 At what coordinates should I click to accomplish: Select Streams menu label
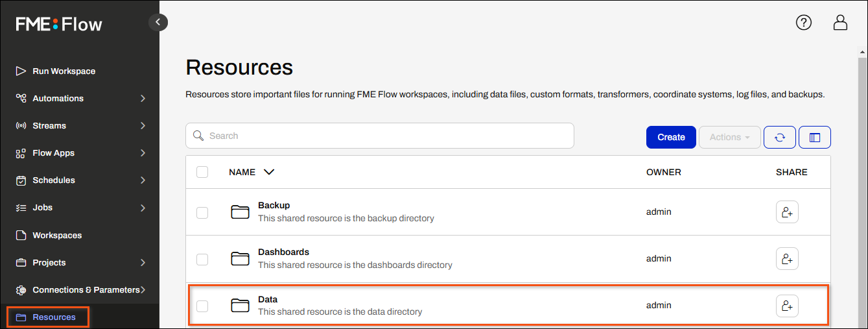49,126
